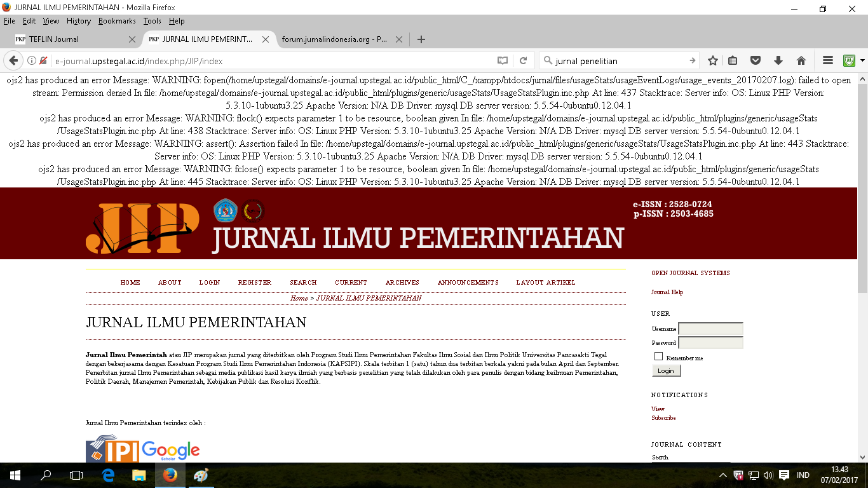Image resolution: width=868 pixels, height=488 pixels.
Task: Open the History menu
Action: (78, 21)
